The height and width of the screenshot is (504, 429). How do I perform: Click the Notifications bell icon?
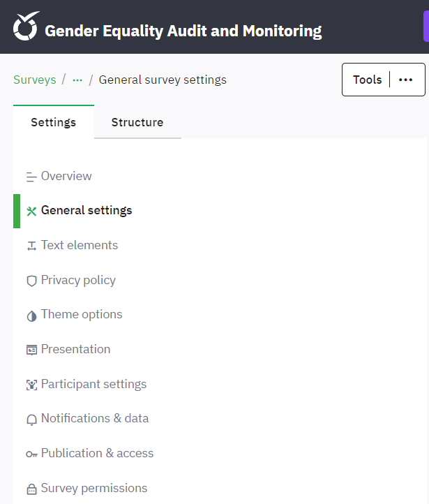click(x=31, y=420)
